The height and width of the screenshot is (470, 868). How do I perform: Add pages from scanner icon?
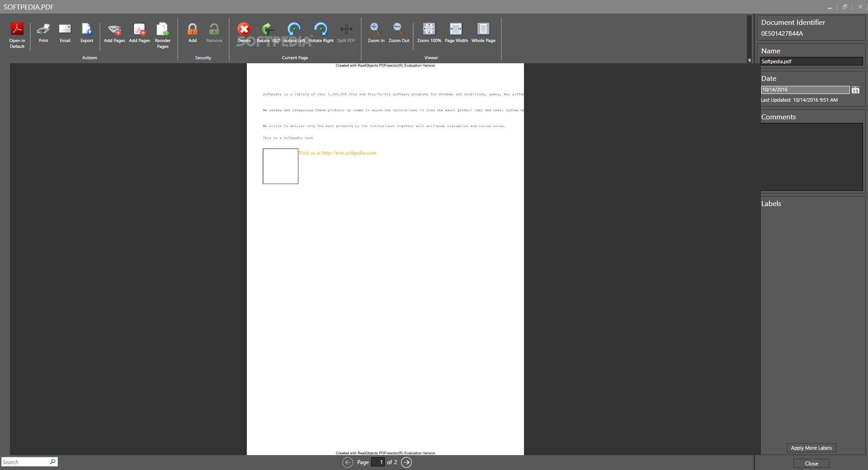114,33
